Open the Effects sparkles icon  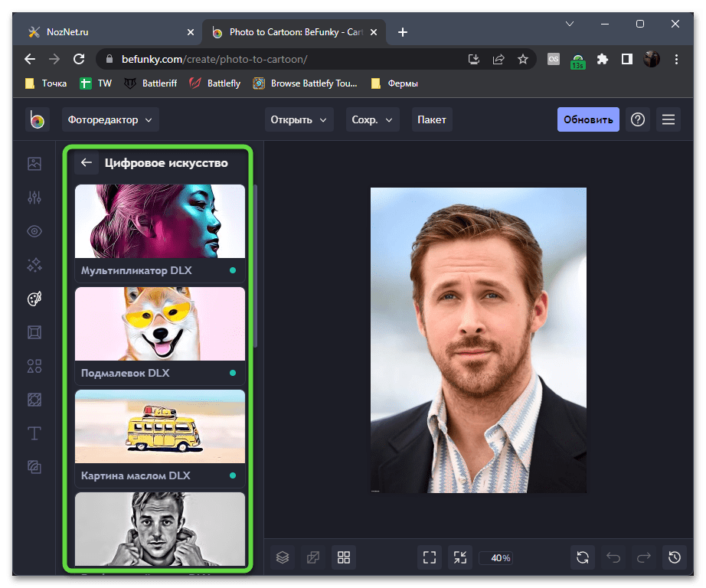34,265
